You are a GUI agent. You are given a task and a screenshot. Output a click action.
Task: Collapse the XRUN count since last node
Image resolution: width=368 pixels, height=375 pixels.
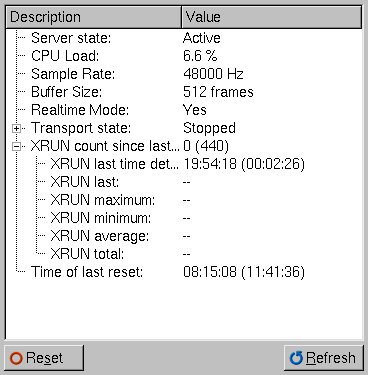pyautogui.click(x=16, y=146)
